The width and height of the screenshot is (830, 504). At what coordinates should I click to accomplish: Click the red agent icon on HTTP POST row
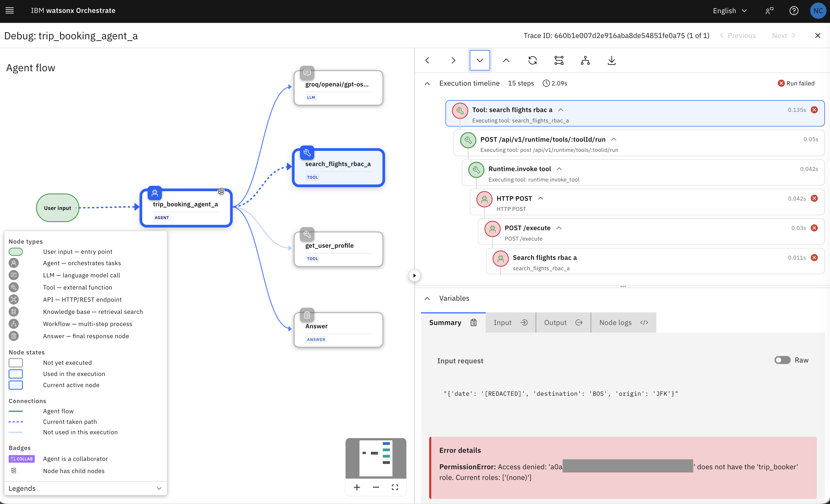[x=484, y=199]
